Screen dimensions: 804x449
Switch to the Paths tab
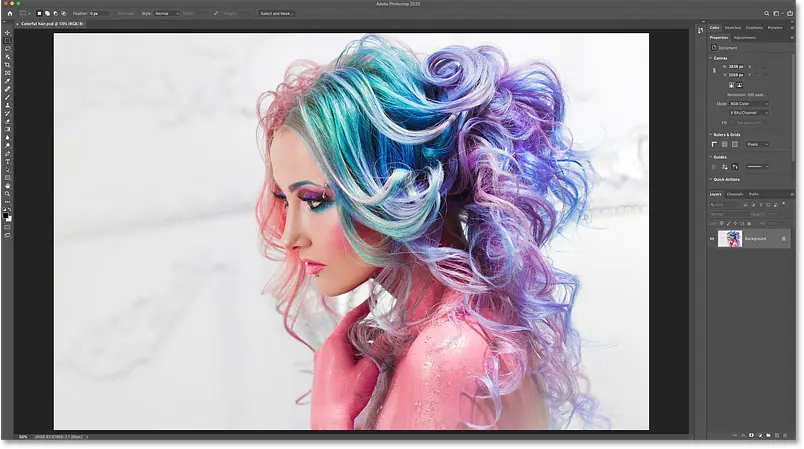(x=754, y=194)
